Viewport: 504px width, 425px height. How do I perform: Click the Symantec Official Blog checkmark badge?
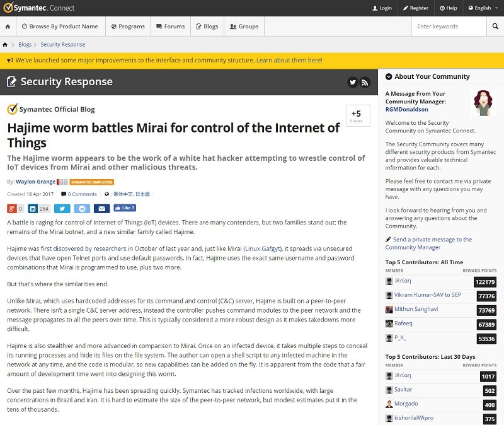[x=12, y=109]
